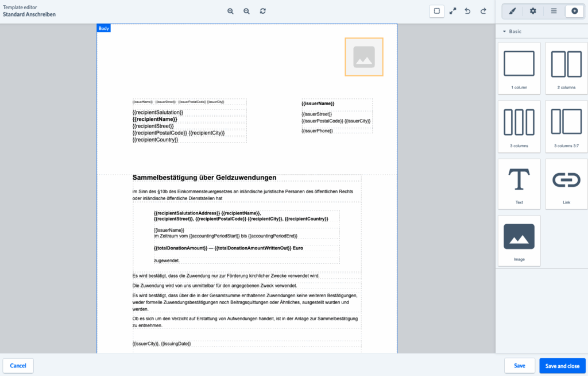Select the 3 columns 3:7 block
Image resolution: width=588 pixels, height=376 pixels.
pyautogui.click(x=566, y=126)
